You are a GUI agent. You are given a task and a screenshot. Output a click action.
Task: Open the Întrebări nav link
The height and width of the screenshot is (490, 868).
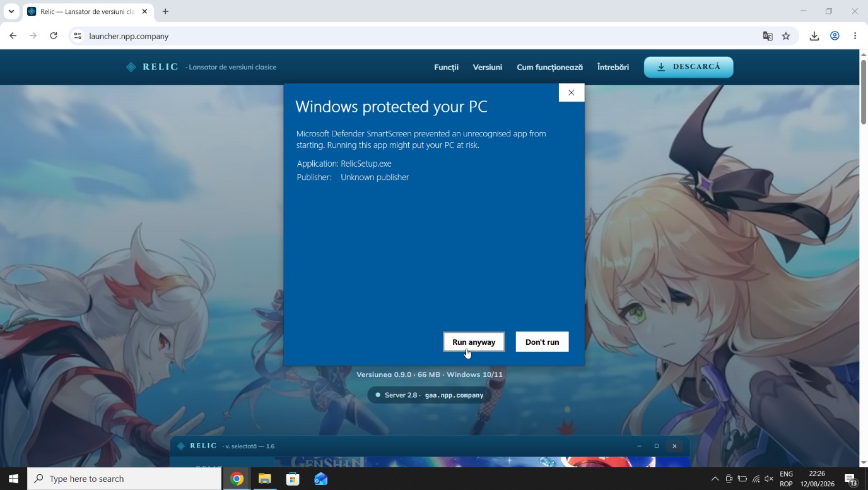click(613, 67)
